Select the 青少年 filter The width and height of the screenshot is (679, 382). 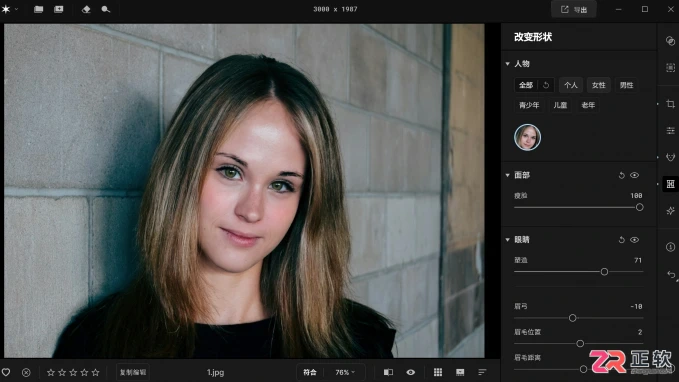529,105
